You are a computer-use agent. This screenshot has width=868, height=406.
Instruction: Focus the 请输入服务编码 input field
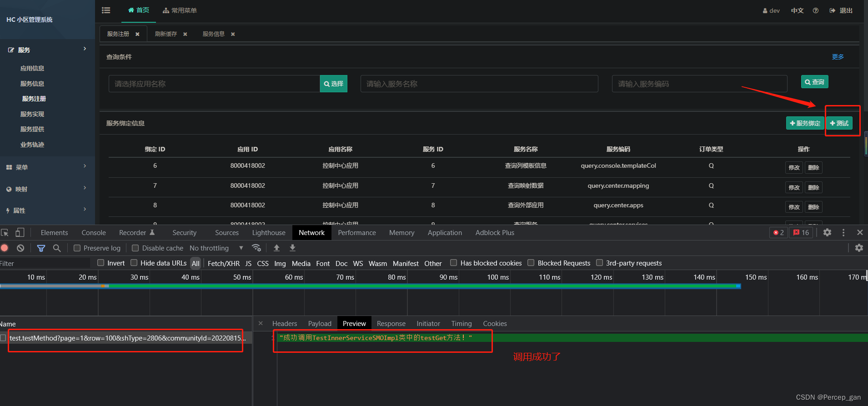699,84
